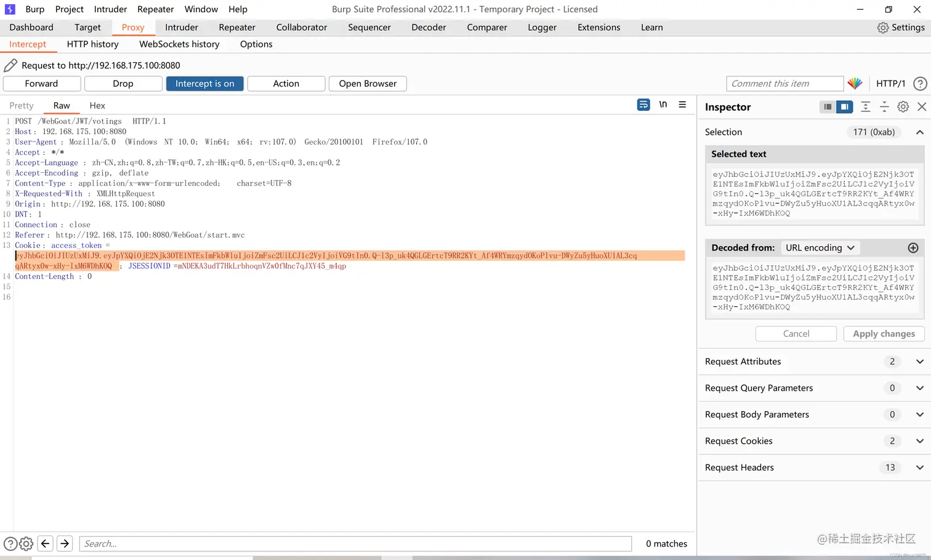The height and width of the screenshot is (560, 931).
Task: Click the pencil edit icon beside Request URL
Action: [10, 65]
